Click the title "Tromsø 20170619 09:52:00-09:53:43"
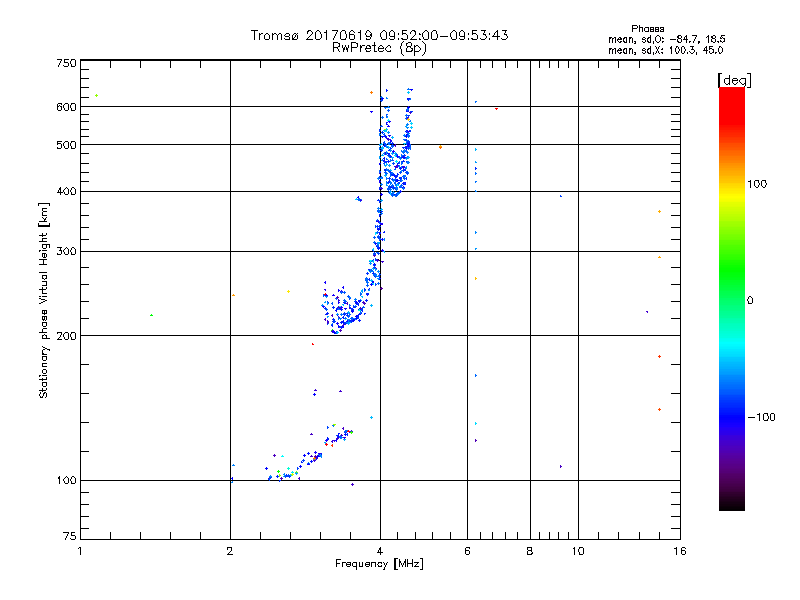 [379, 35]
